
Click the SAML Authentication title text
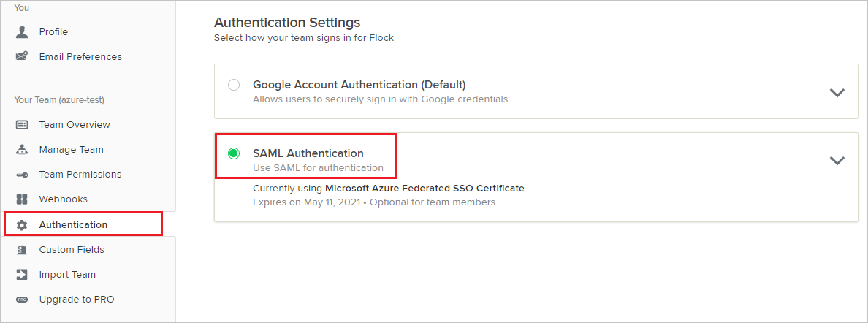(308, 153)
